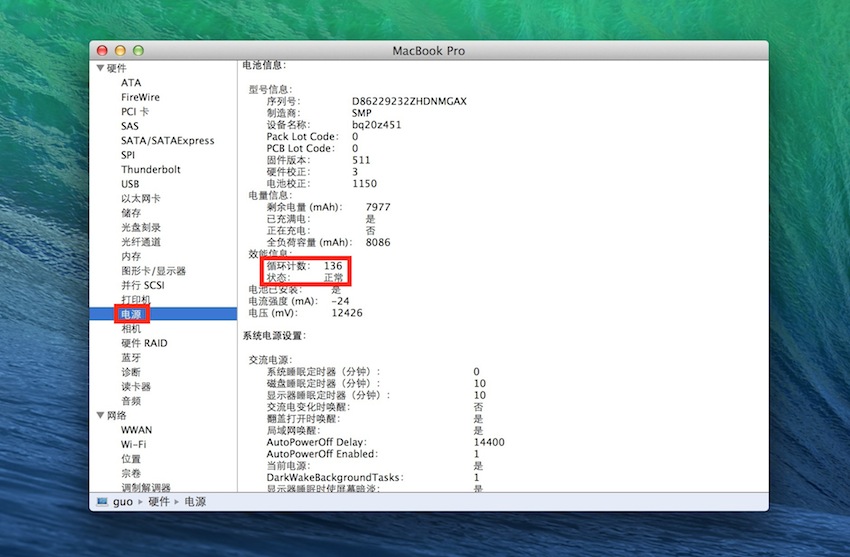Click the 硬件 category header
The image size is (850, 557).
tap(117, 68)
